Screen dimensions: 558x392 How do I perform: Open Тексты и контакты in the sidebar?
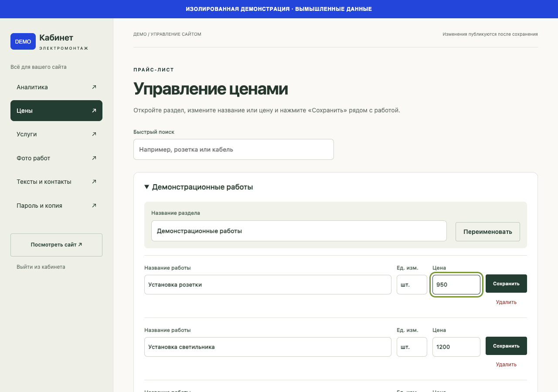(56, 182)
